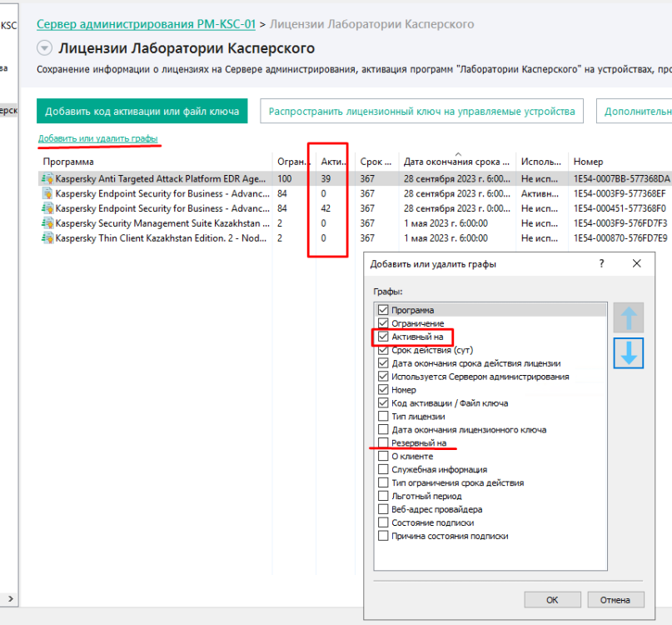Confirm the dialog with the OK button

(x=552, y=600)
